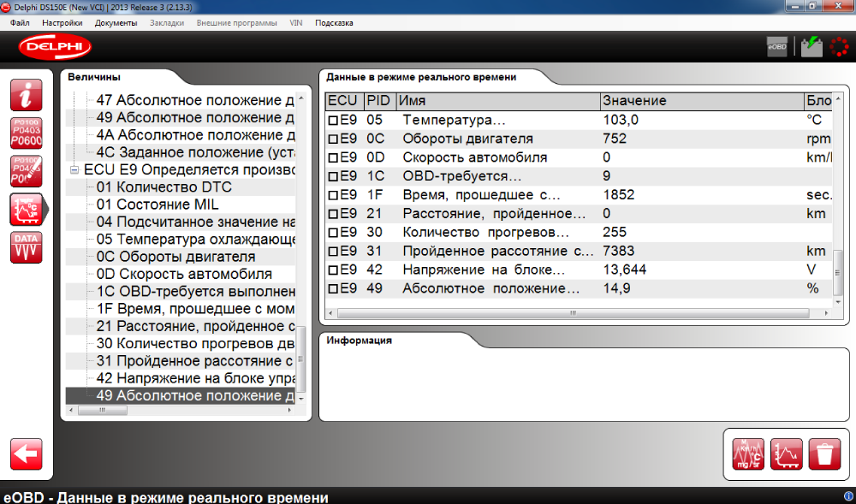The width and height of the screenshot is (856, 504).
Task: Select tree item 4C Заданное положение
Action: [195, 152]
